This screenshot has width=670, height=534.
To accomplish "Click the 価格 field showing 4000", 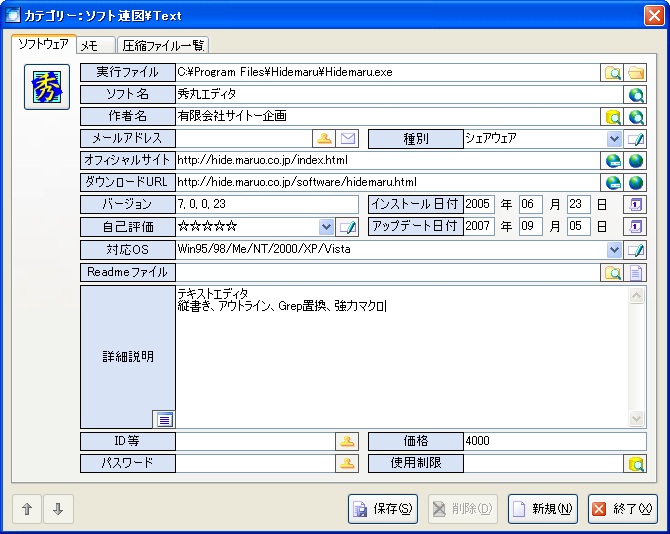I will coord(555,441).
